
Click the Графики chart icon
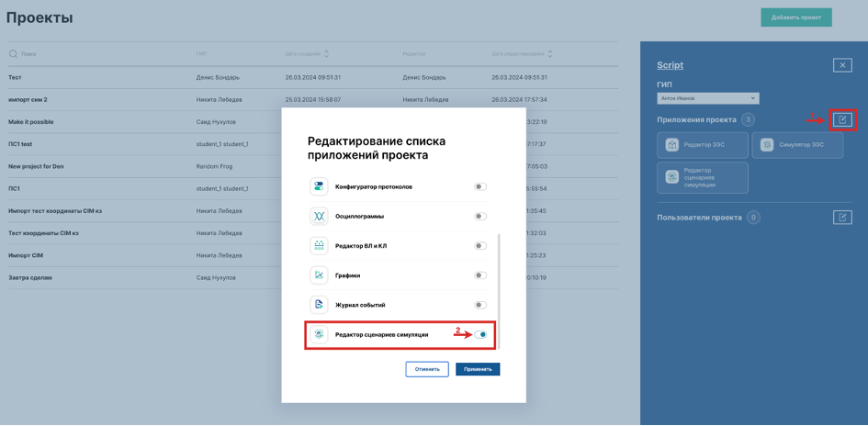[319, 275]
